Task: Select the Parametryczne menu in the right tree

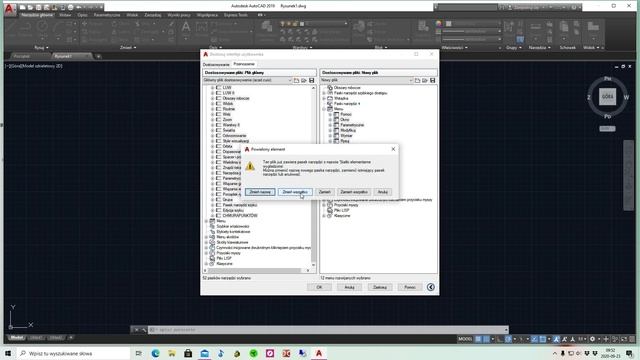Action: [x=352, y=125]
